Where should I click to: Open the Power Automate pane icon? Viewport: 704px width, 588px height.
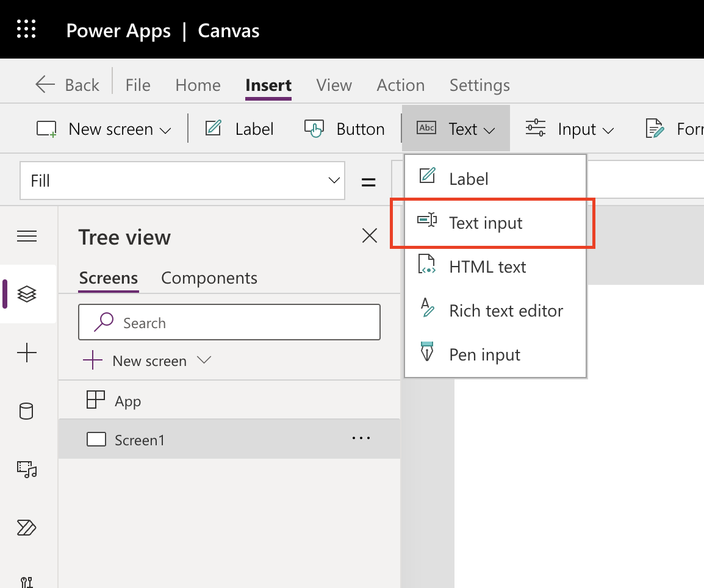(27, 528)
